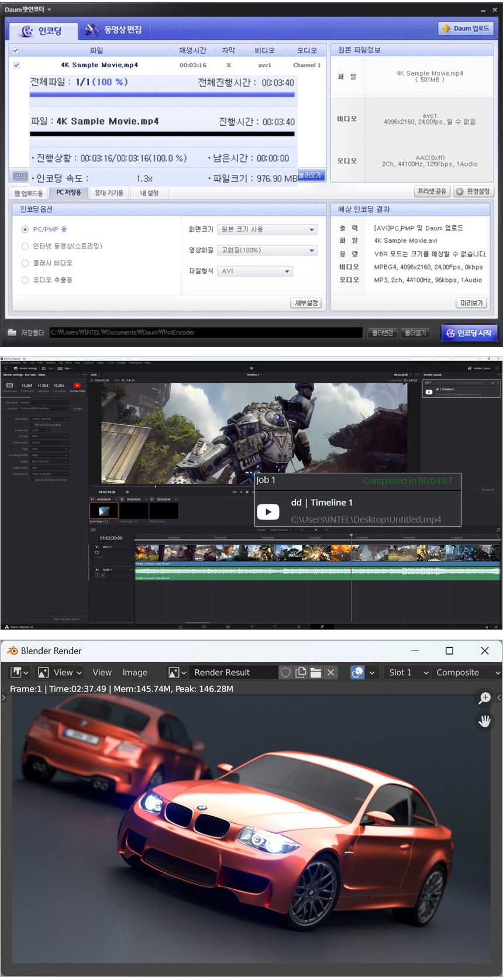Viewport: 503px width, 980px height.
Task: Start encoding in PotEncoder
Action: coord(469,333)
